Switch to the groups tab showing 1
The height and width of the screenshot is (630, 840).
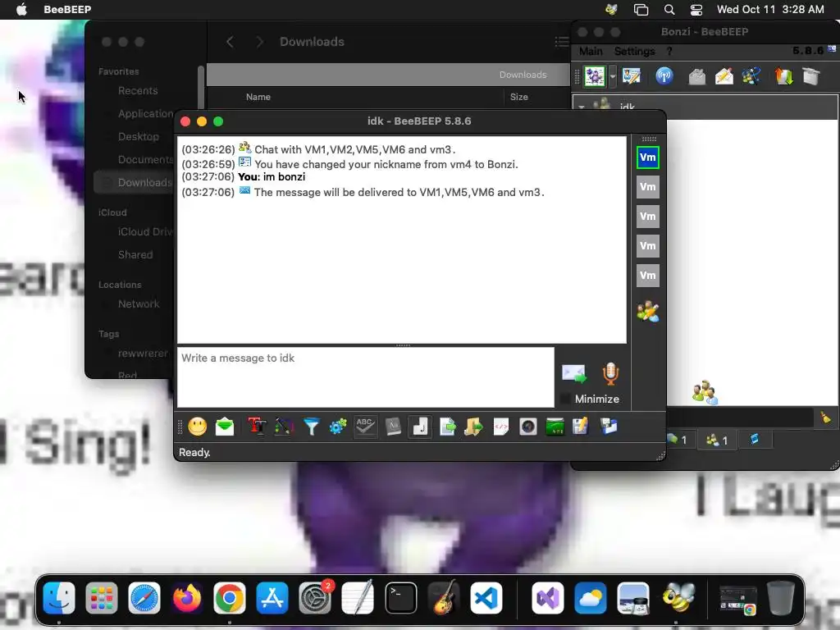pyautogui.click(x=717, y=440)
